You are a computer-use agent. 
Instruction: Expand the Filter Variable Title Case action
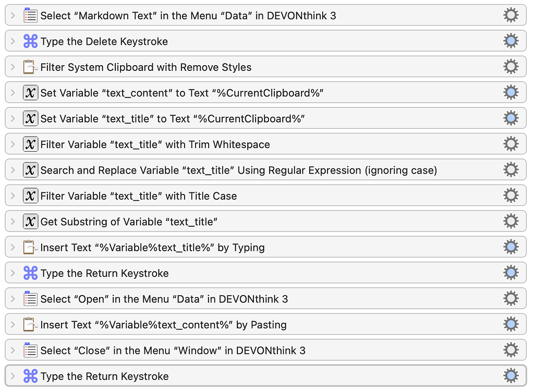tap(13, 195)
